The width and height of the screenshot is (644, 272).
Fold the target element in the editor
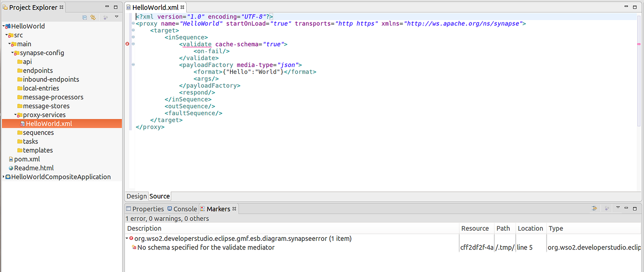point(133,30)
